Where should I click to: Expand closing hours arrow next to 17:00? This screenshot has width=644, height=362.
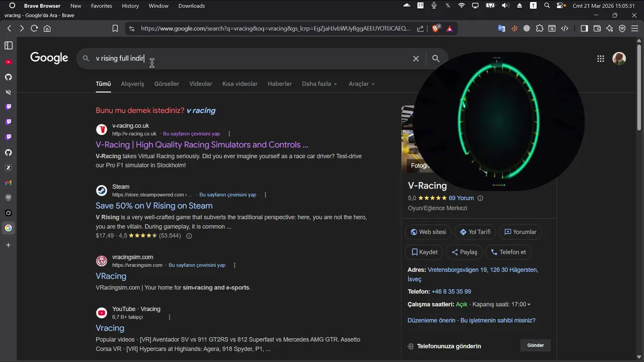[x=529, y=305]
